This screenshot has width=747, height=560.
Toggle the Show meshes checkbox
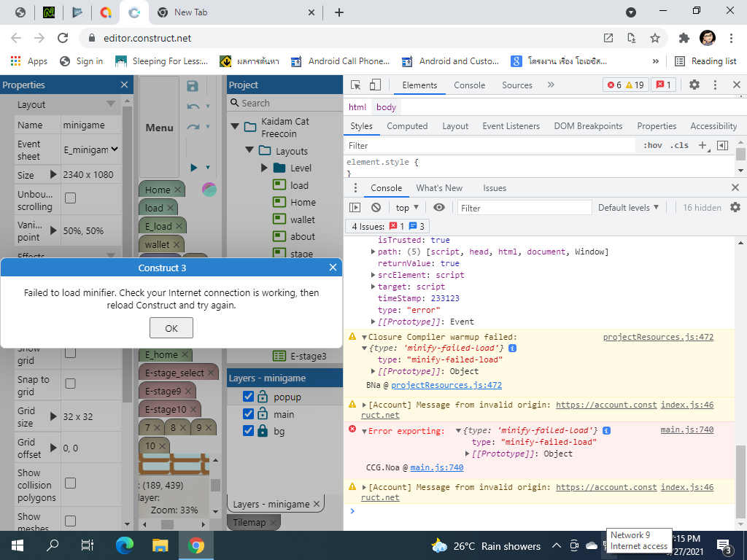(71, 521)
